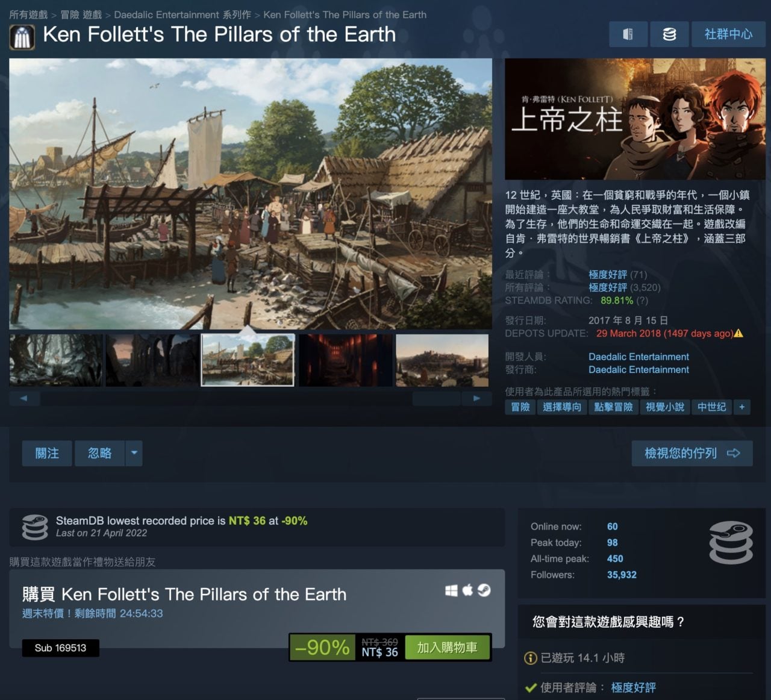Click the book-shaped icon button beside Community Hub
771x700 pixels.
pyautogui.click(x=628, y=34)
